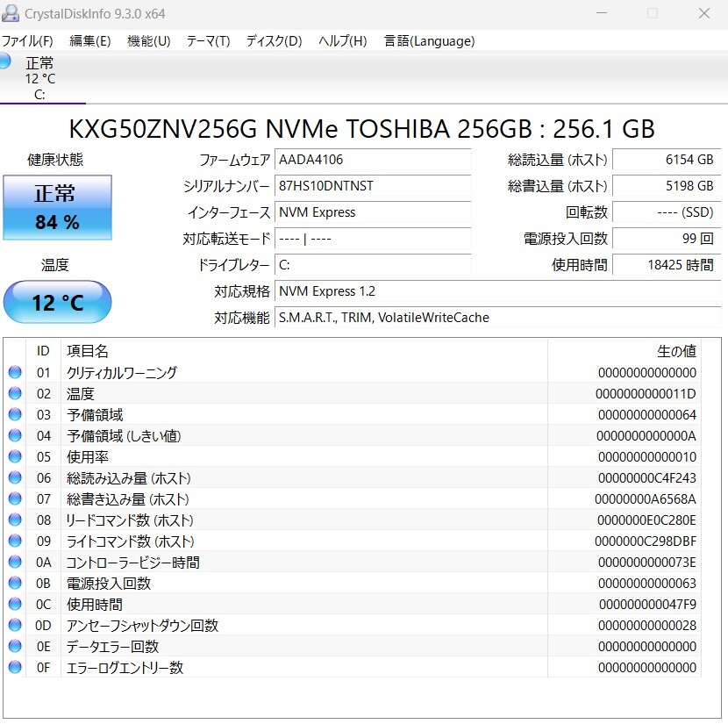728x724 pixels.
Task: Click the status light for エラーログエントリー数
Action: [15, 667]
